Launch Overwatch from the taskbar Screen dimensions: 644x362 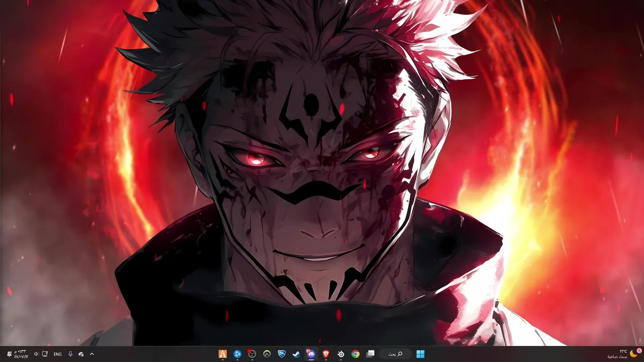pos(267,354)
